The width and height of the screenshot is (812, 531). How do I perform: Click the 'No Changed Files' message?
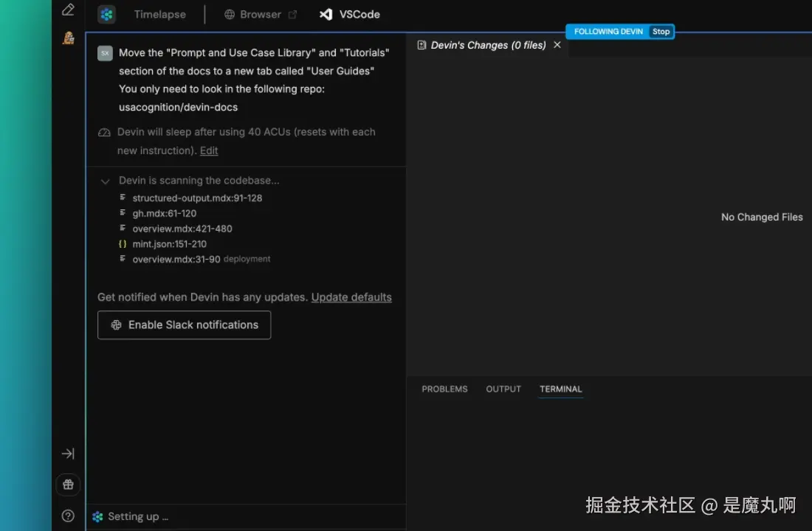tap(762, 217)
